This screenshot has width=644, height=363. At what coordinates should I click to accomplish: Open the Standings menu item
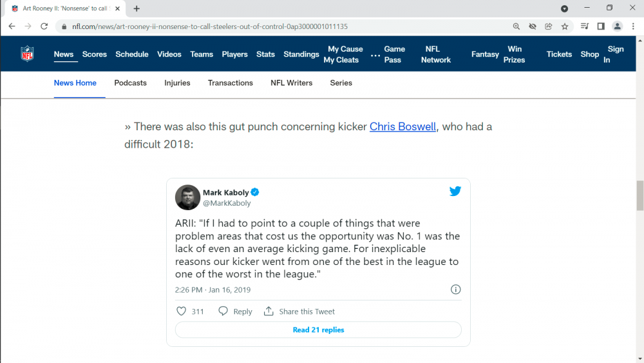point(301,54)
